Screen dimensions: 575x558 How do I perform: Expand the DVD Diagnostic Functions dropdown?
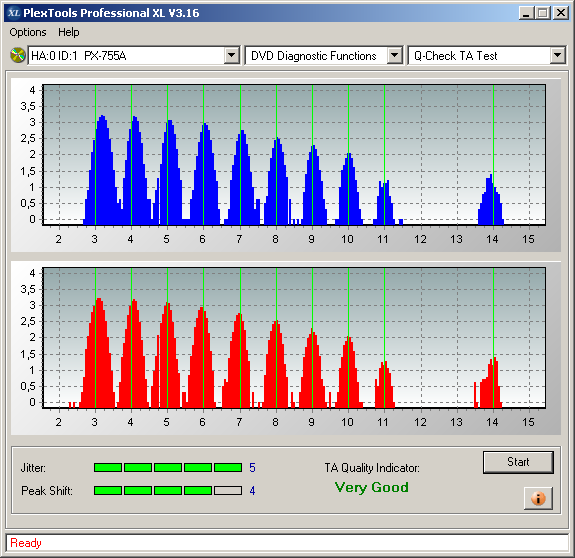(394, 56)
